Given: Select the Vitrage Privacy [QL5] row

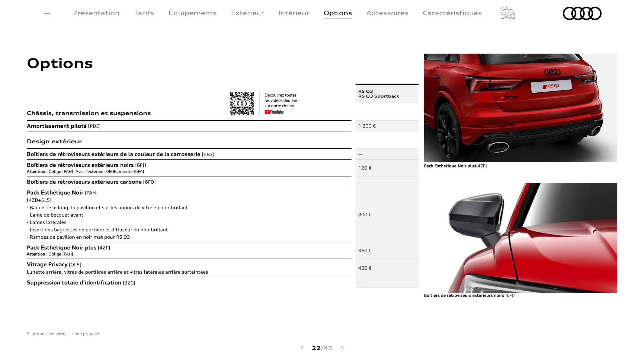Looking at the screenshot, I should 189,268.
